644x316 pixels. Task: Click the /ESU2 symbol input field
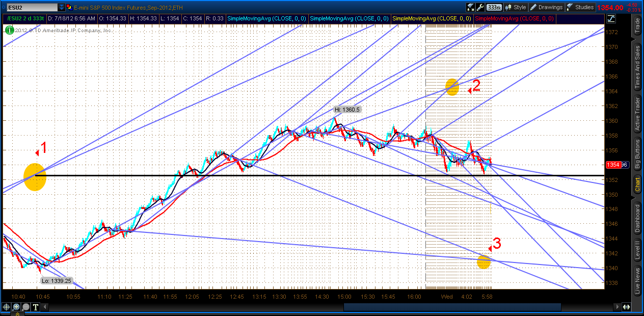click(32, 7)
